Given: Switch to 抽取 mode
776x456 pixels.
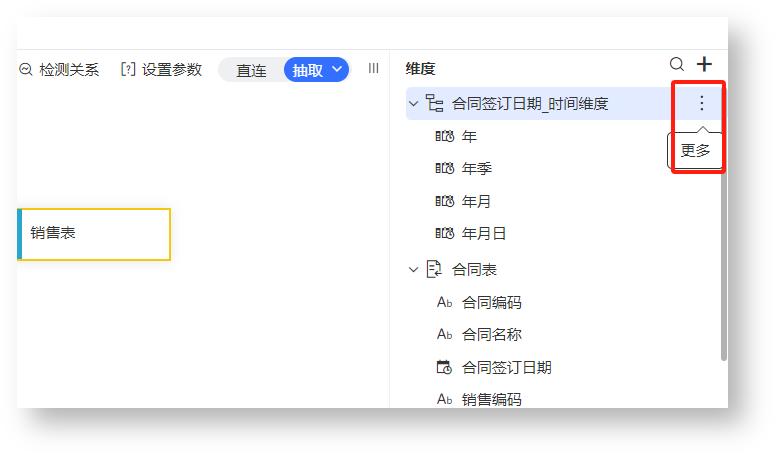Looking at the screenshot, I should tap(307, 70).
